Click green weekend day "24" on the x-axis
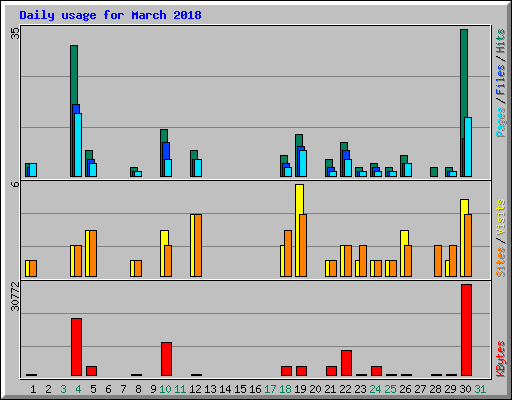The image size is (512, 400). click(375, 389)
